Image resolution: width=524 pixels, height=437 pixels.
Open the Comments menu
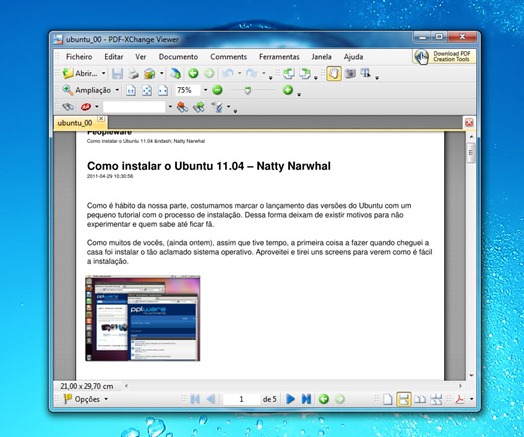[229, 57]
